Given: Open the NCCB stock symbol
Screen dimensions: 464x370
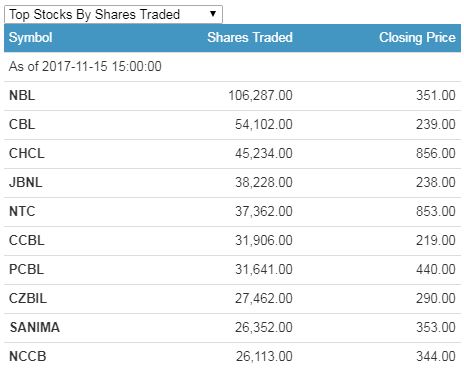Looking at the screenshot, I should (28, 356).
